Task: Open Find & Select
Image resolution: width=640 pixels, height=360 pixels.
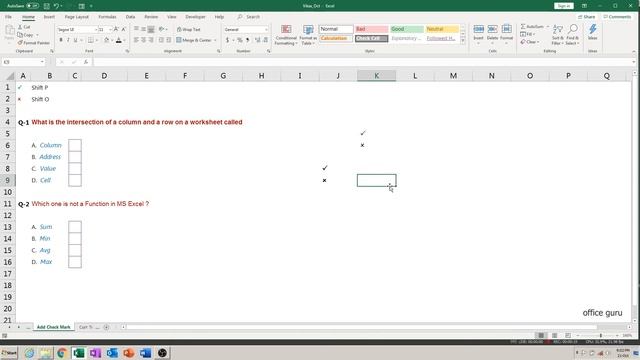Action: [x=572, y=35]
